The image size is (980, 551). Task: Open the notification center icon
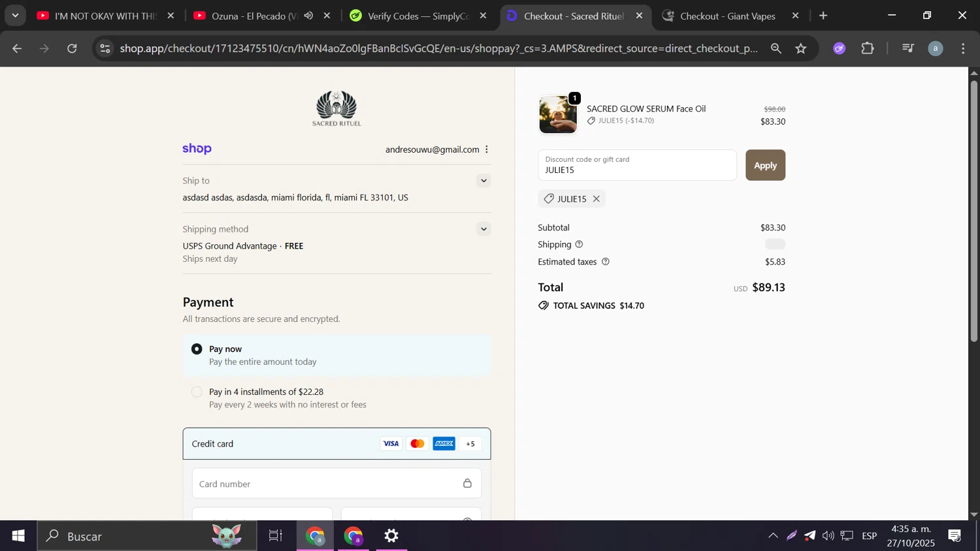click(955, 536)
